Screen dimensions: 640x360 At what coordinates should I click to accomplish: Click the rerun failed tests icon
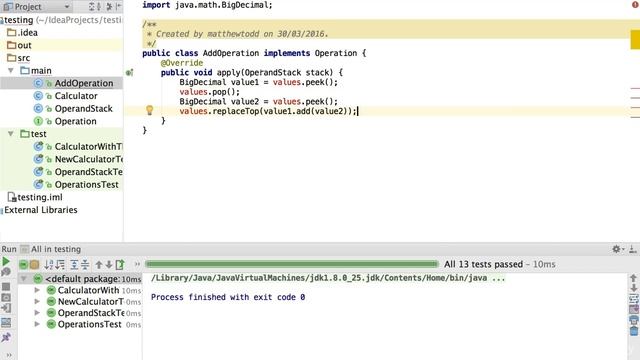coord(6,272)
